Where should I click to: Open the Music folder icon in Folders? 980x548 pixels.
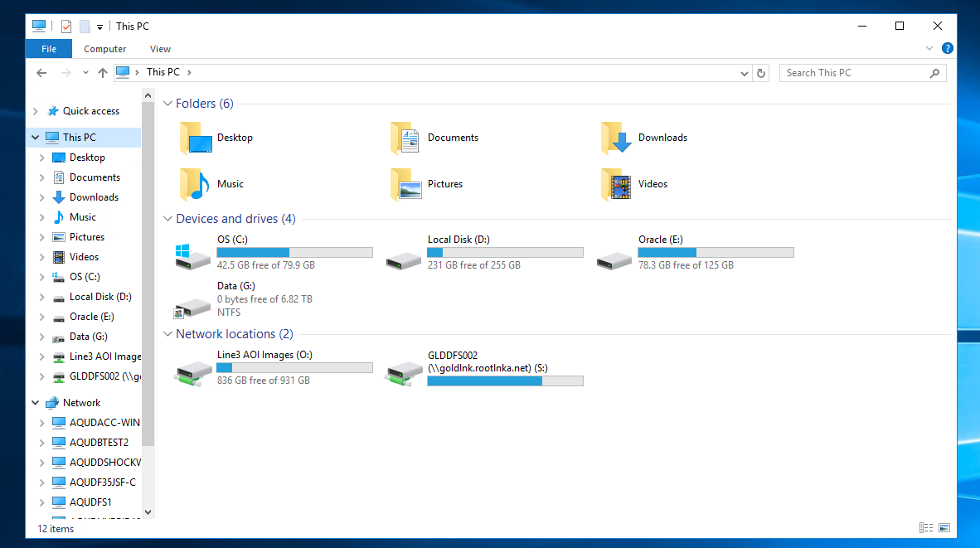[196, 184]
